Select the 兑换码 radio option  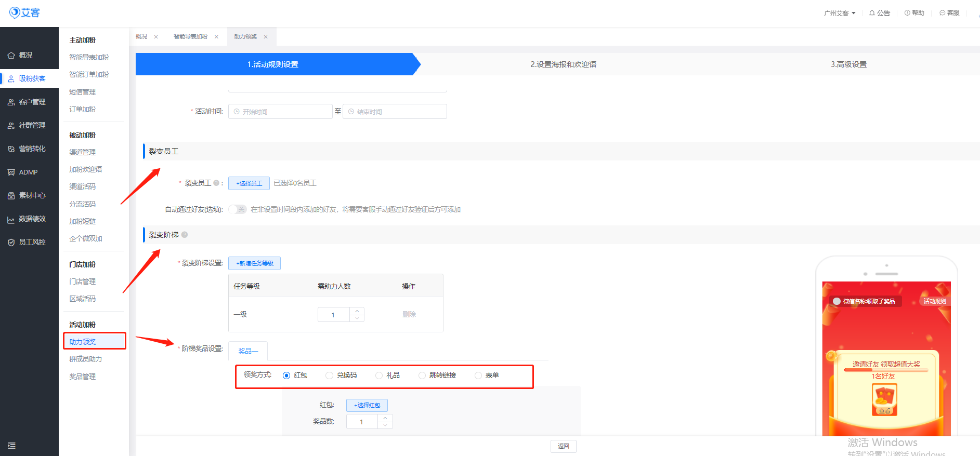point(329,375)
